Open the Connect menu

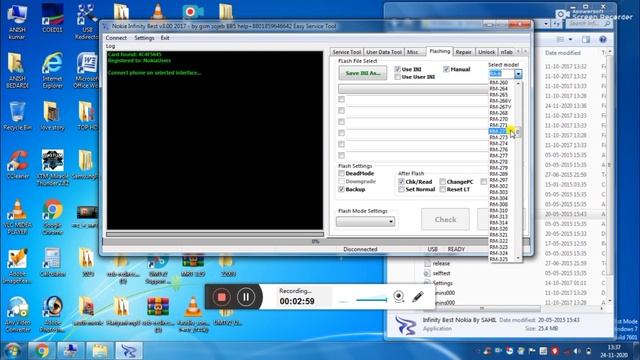[116, 38]
